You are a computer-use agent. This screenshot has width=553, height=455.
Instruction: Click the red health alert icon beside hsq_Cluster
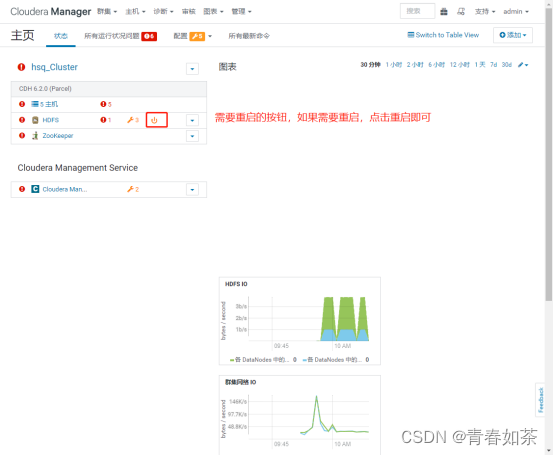click(x=22, y=67)
